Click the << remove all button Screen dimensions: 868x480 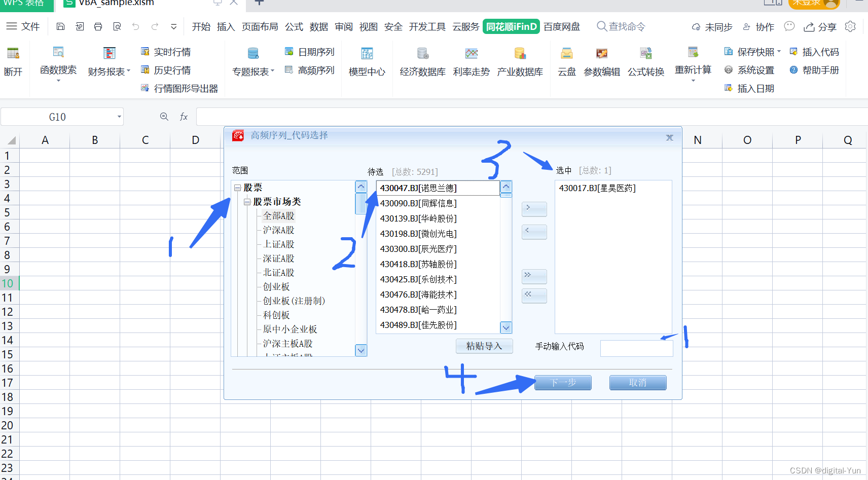pos(534,296)
